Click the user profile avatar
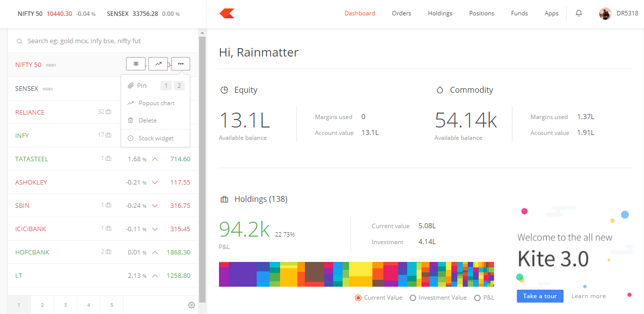This screenshot has width=644, height=314. (x=605, y=13)
